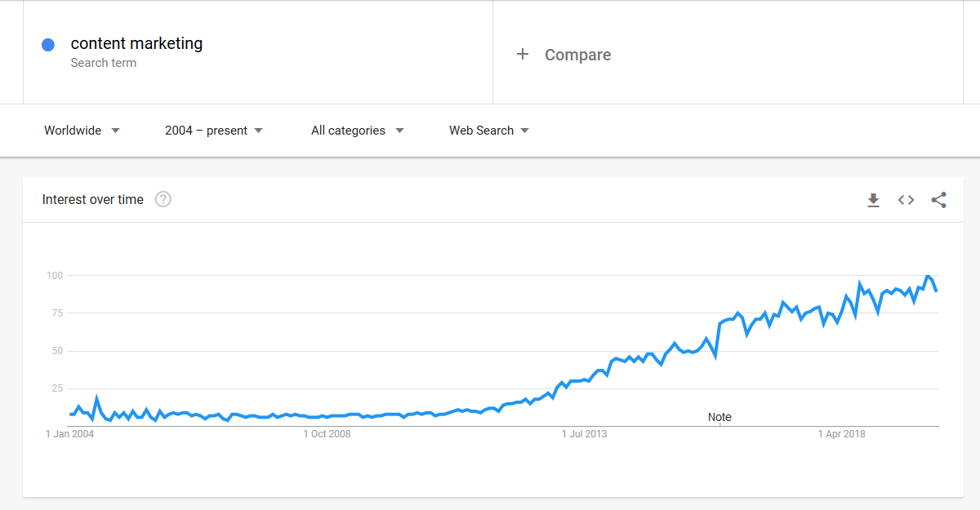Viewport: 980px width, 510px height.
Task: Open the embed code icon
Action: click(x=906, y=200)
